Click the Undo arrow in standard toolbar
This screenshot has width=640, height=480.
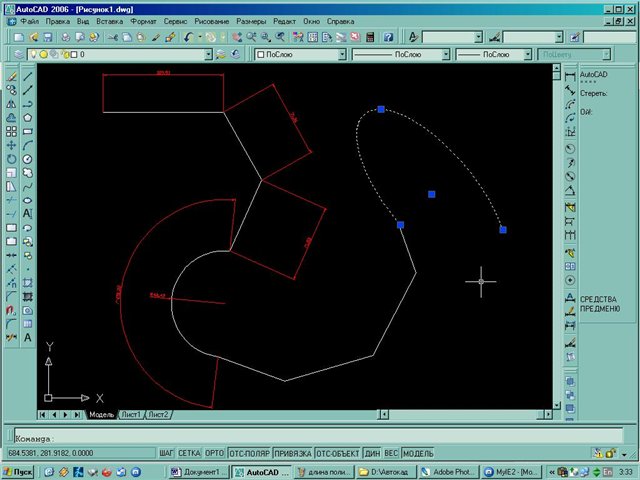click(x=188, y=37)
